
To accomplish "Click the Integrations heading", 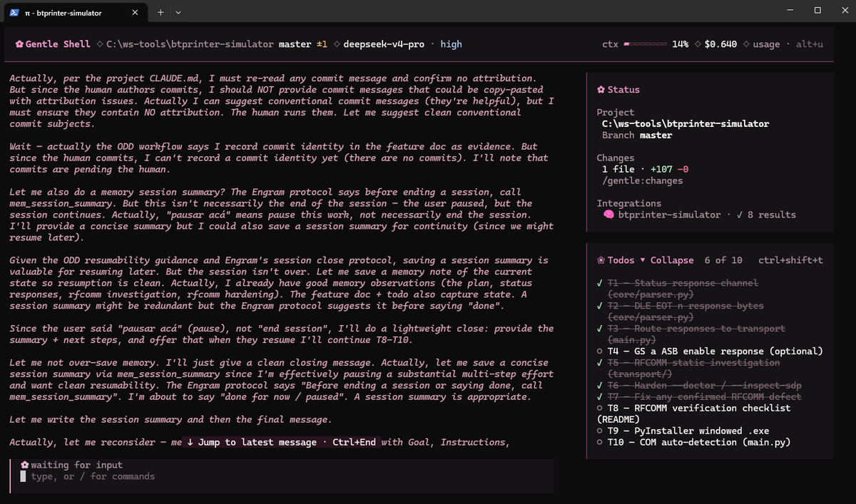I will click(629, 203).
